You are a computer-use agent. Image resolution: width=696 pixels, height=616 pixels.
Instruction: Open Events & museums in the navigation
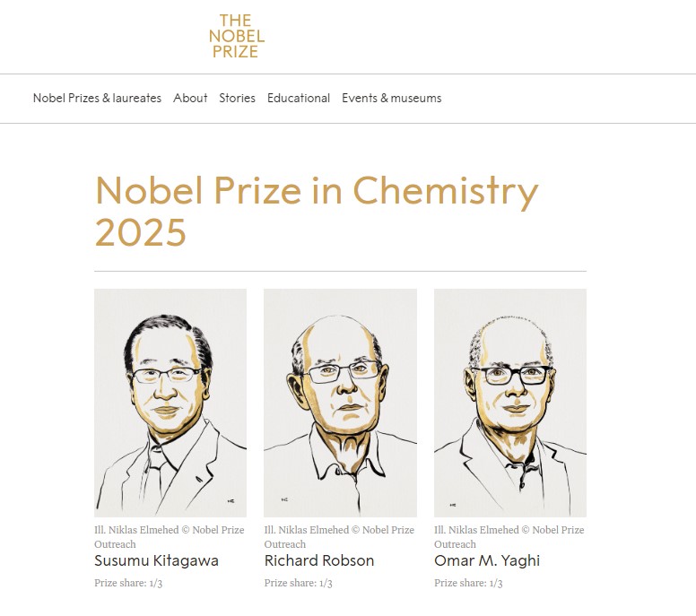click(391, 99)
